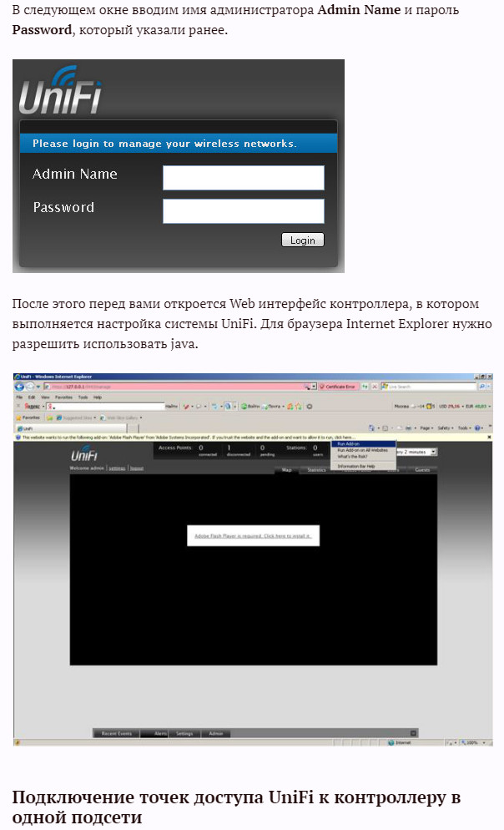
Task: Choose Run Add-on on All Websites
Action: tap(364, 450)
